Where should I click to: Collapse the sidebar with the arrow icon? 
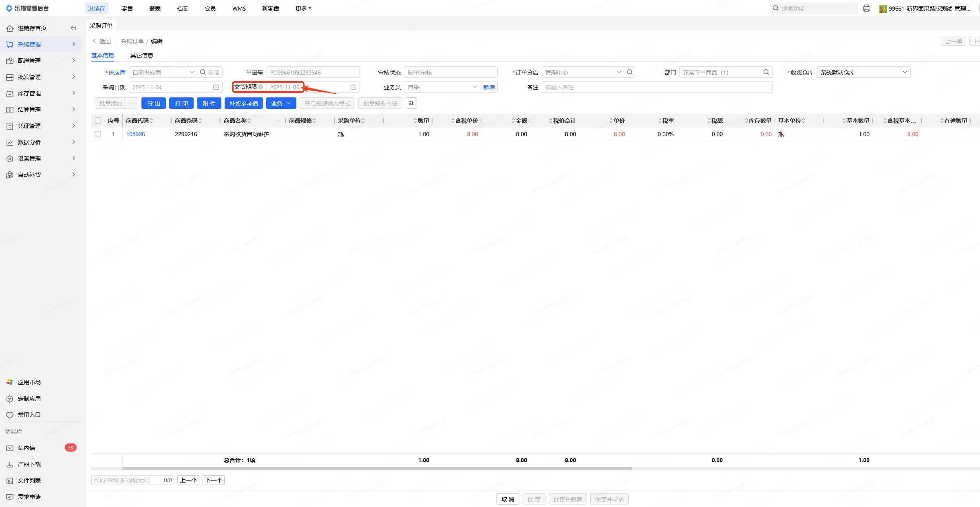pyautogui.click(x=73, y=28)
